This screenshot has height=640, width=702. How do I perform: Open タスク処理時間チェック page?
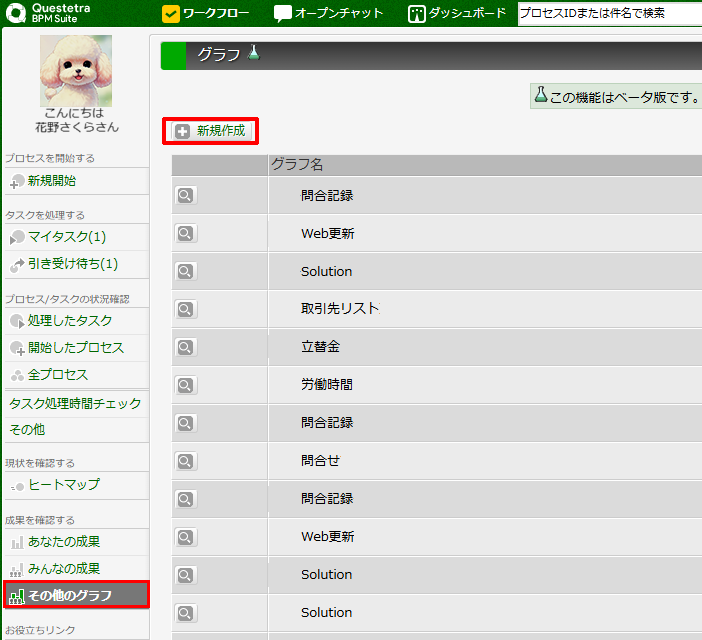[x=75, y=404]
